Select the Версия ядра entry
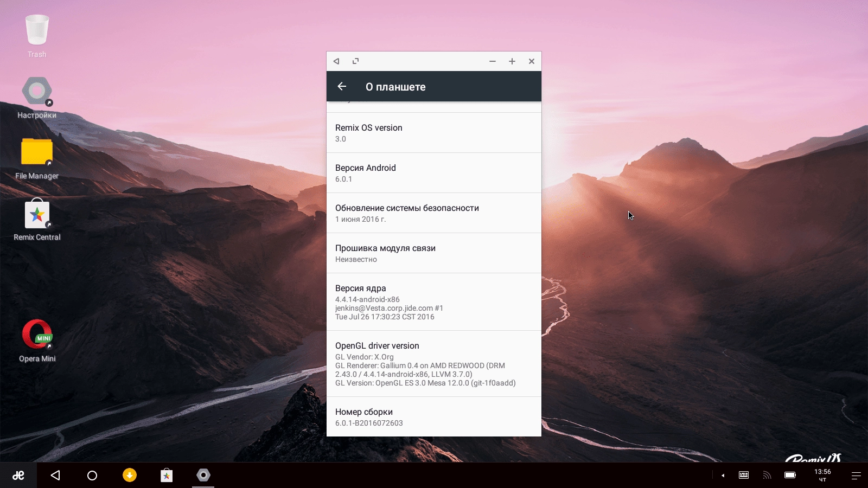 (x=434, y=302)
